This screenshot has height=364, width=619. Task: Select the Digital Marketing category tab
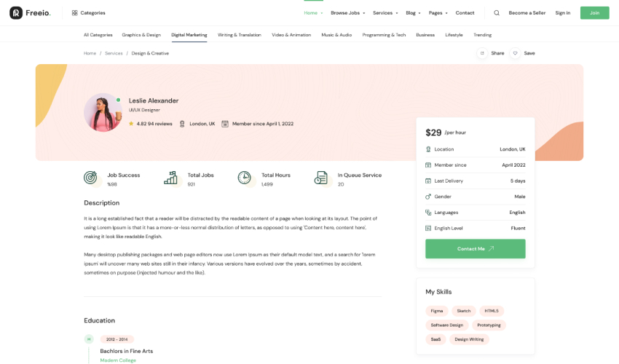pos(189,35)
